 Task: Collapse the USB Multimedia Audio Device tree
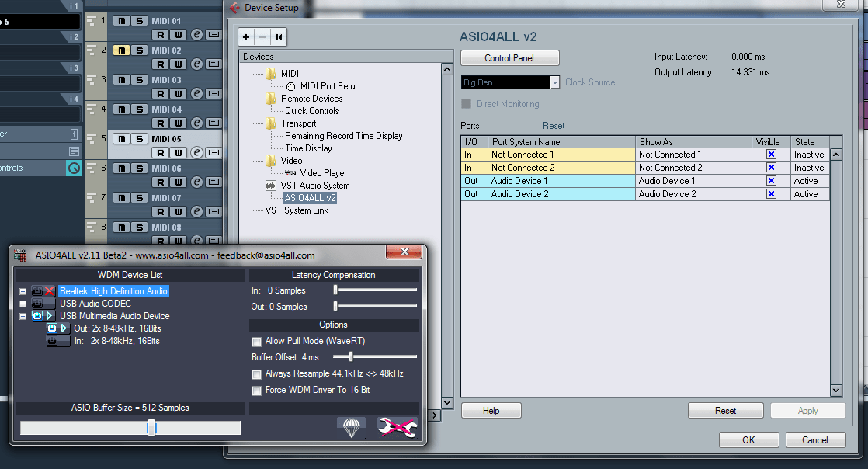tap(22, 316)
